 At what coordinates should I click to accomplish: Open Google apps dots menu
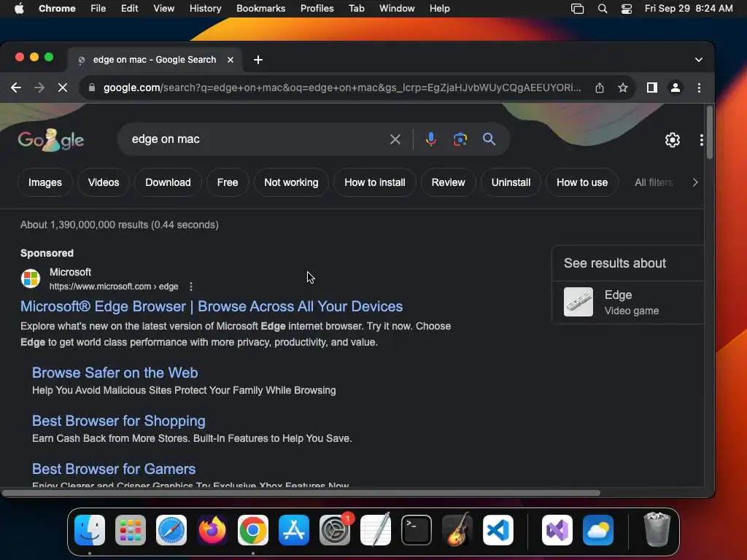coord(701,140)
